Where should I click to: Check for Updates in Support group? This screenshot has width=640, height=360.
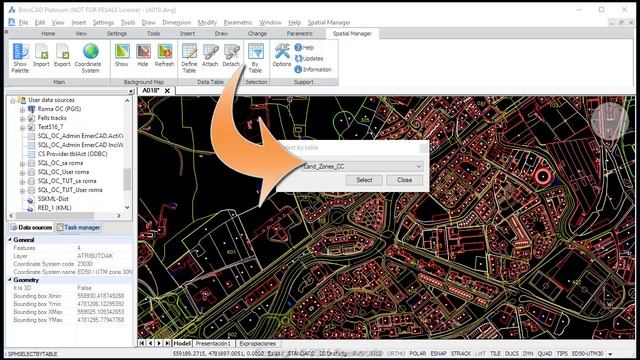pyautogui.click(x=309, y=58)
